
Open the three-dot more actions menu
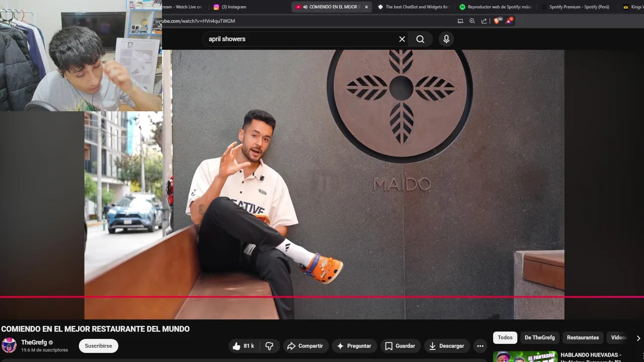(480, 346)
